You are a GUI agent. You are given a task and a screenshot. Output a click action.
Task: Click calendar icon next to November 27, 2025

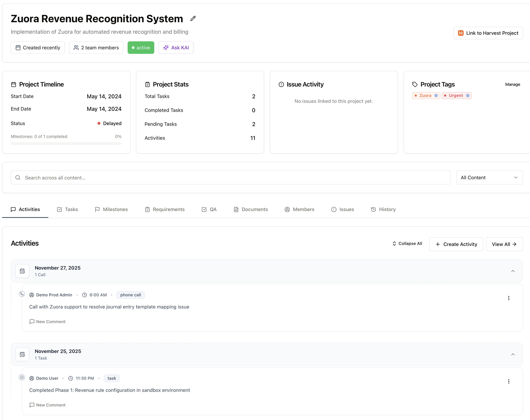(x=22, y=271)
